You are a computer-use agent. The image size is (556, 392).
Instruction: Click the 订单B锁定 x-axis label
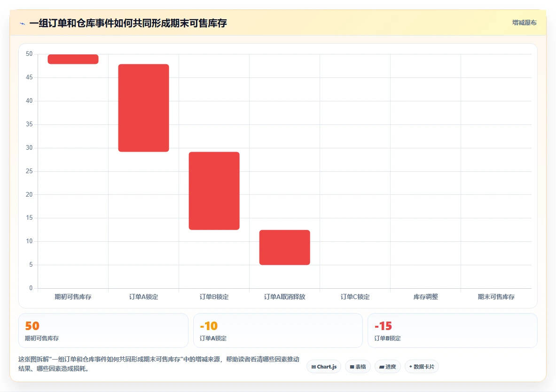coord(214,297)
